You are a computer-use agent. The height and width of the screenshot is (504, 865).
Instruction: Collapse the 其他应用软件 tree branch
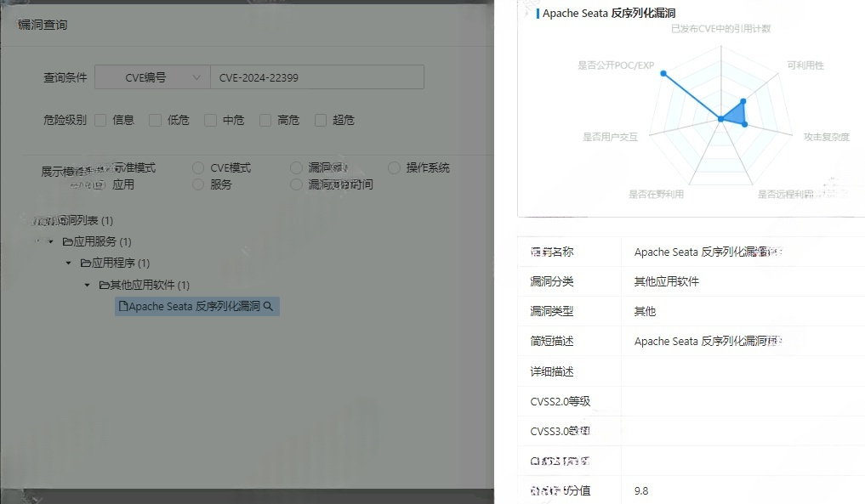pos(87,285)
